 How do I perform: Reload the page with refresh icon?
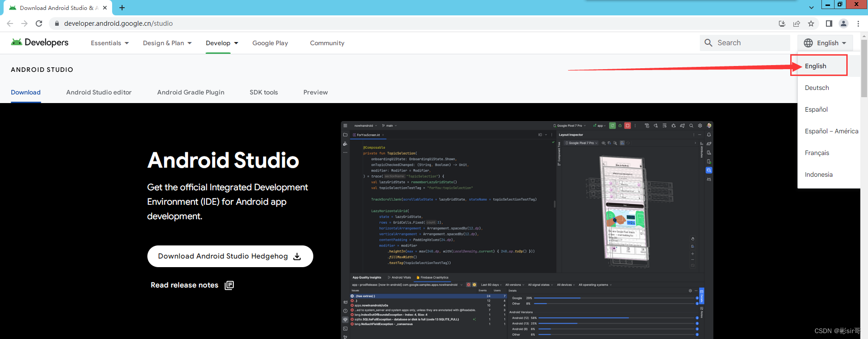tap(39, 24)
